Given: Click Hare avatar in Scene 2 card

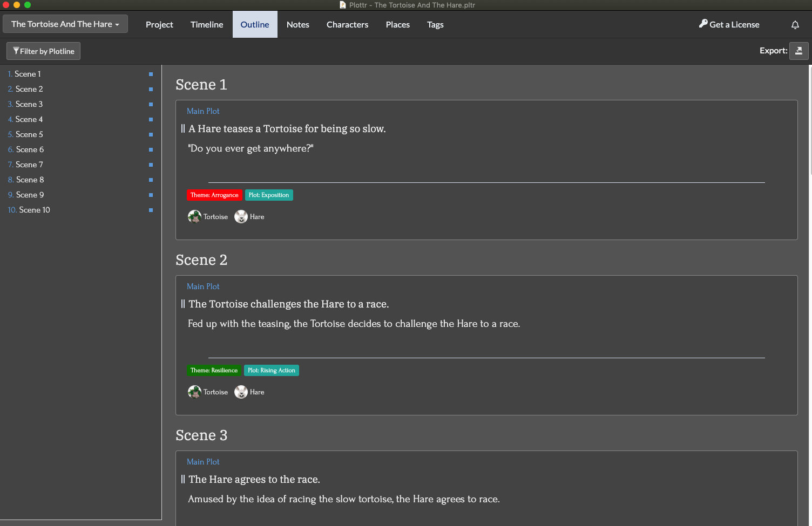Looking at the screenshot, I should tap(241, 392).
